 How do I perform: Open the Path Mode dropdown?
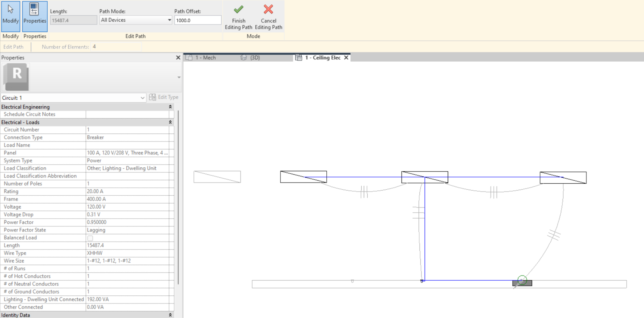pos(136,20)
